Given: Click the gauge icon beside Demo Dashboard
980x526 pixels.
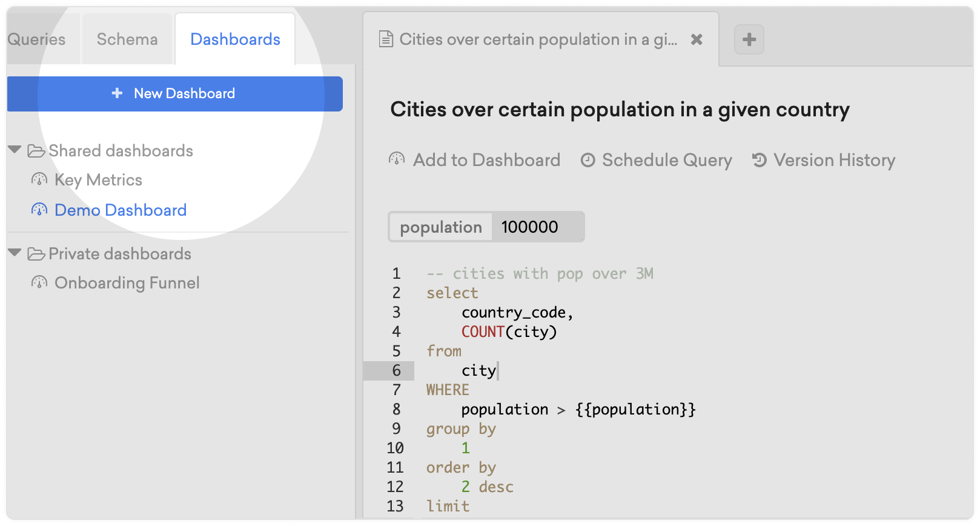Looking at the screenshot, I should point(39,210).
